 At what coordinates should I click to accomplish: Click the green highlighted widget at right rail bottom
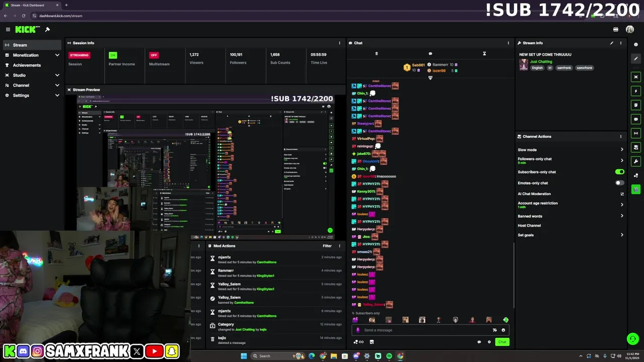636,190
